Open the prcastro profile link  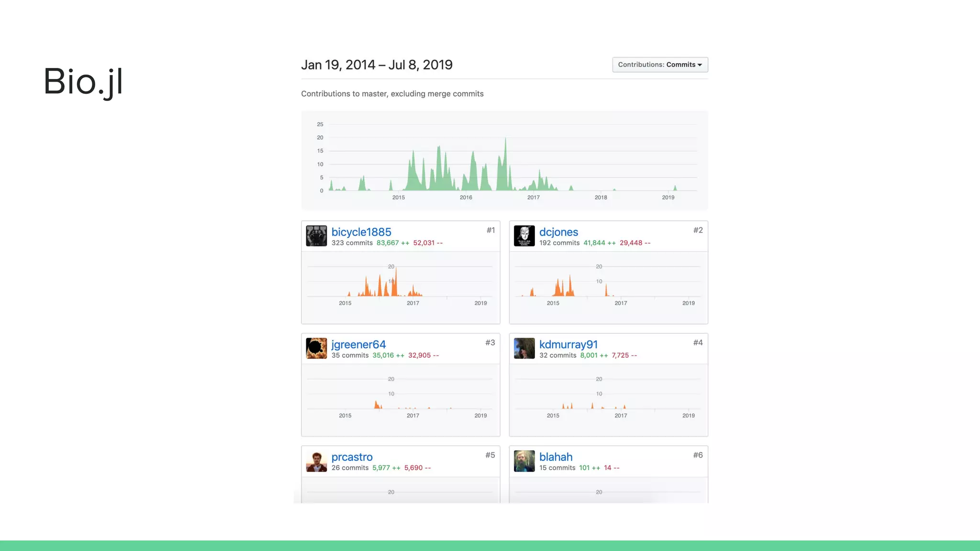click(x=352, y=457)
